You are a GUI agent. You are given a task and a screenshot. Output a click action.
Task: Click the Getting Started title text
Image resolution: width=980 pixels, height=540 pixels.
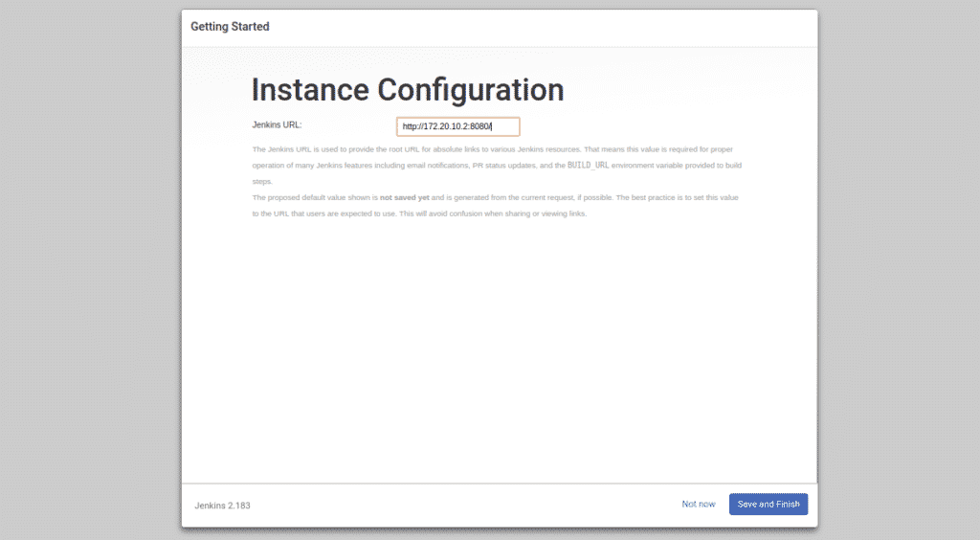(230, 27)
